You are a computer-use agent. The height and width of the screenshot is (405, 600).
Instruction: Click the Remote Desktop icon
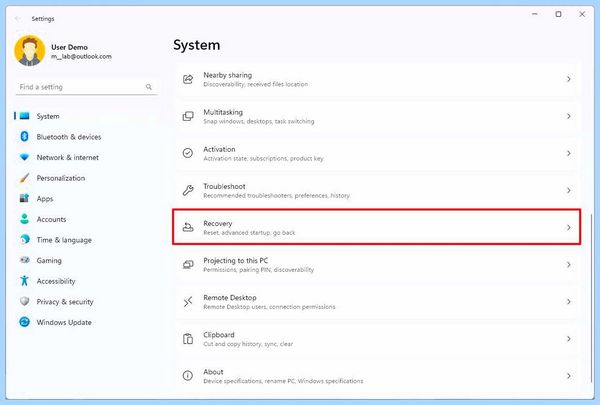click(x=188, y=302)
